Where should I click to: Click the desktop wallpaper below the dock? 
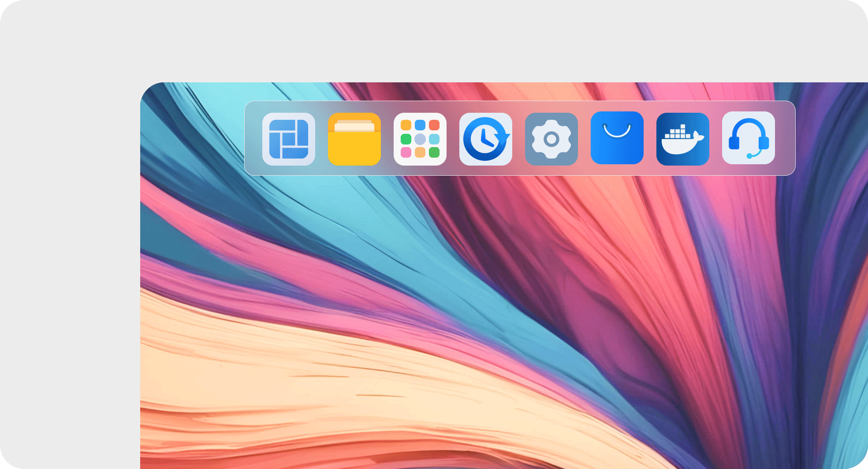[x=441, y=286]
